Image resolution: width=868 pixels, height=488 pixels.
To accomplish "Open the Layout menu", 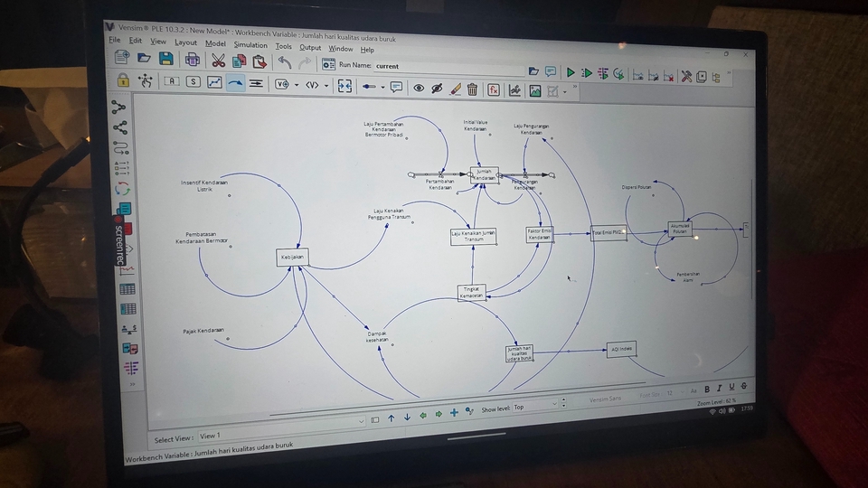I will click(x=185, y=42).
